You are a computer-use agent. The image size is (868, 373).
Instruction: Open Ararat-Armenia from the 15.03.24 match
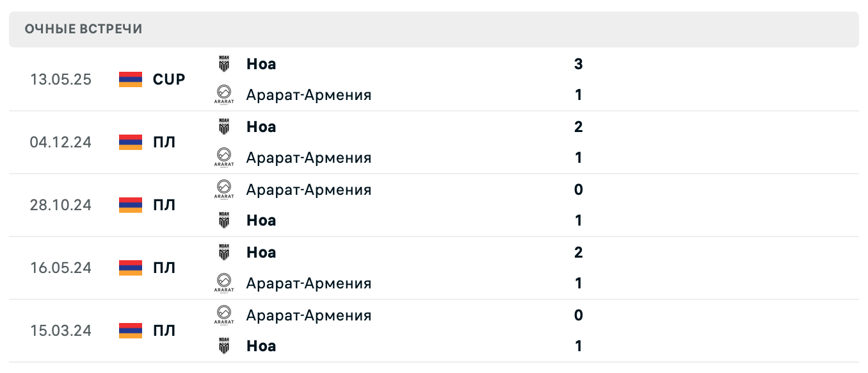pos(309,315)
